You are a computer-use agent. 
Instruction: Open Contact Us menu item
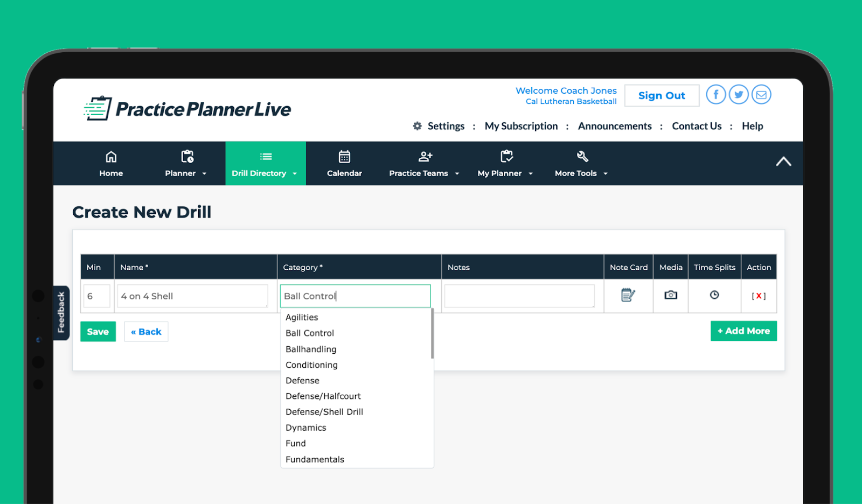click(697, 126)
